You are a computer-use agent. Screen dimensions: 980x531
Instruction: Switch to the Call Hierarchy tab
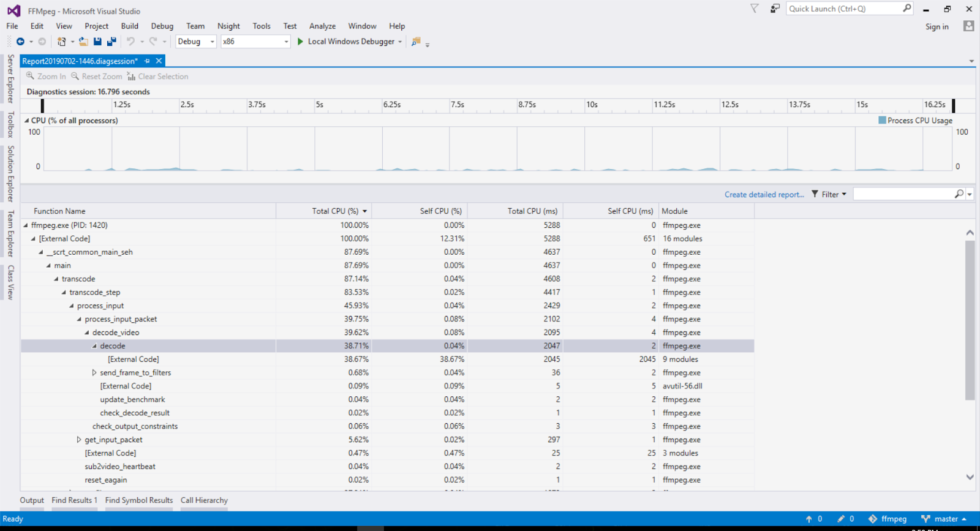[204, 500]
